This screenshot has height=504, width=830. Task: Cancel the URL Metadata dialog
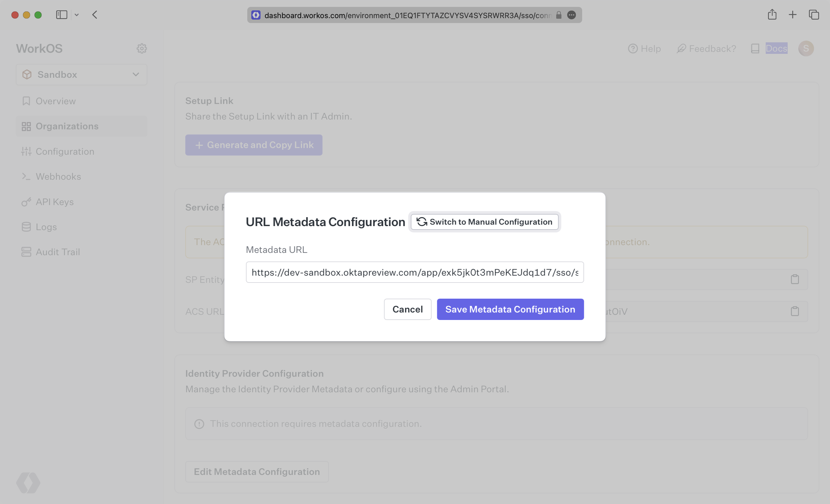tap(407, 309)
